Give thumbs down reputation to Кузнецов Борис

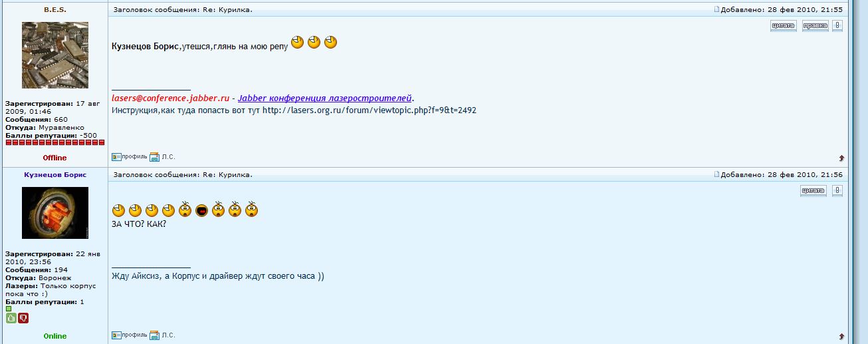click(x=23, y=318)
